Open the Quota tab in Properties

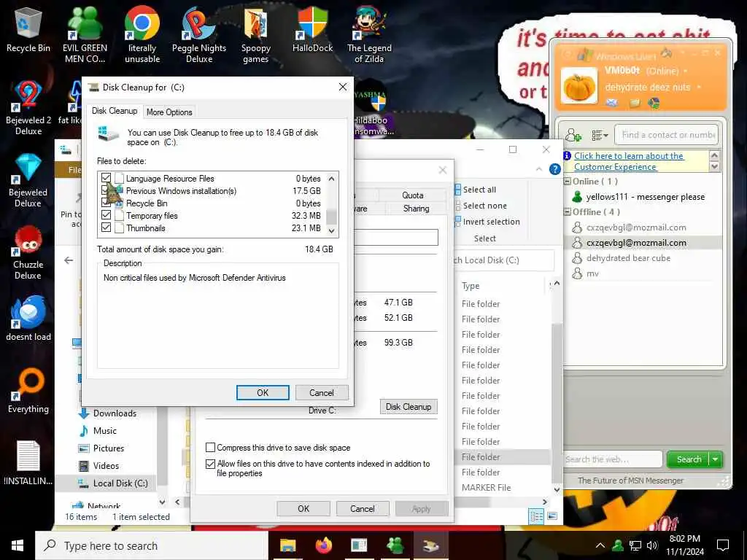tap(413, 195)
